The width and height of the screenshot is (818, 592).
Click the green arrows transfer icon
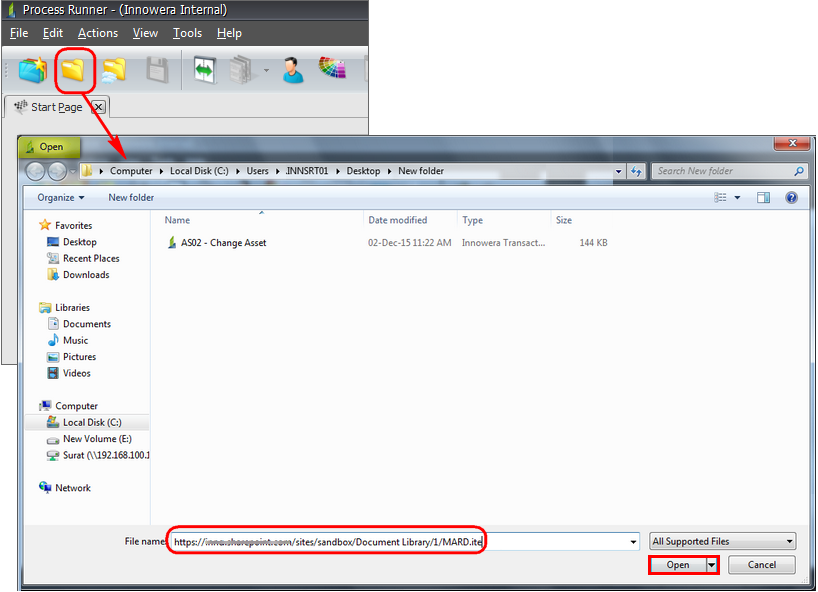point(204,71)
